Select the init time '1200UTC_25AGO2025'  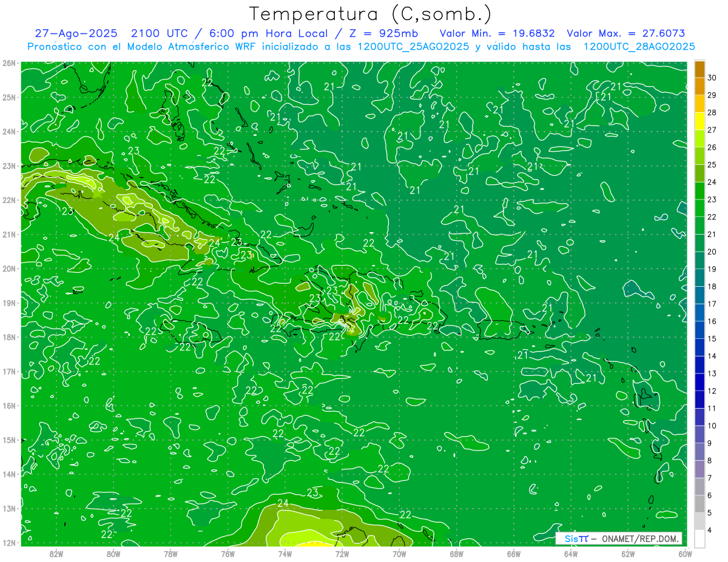(412, 47)
